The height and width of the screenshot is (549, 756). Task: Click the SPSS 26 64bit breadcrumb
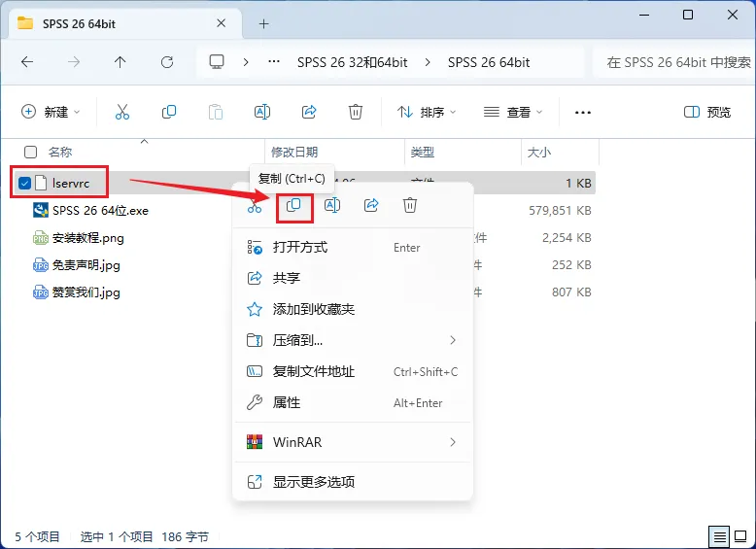click(489, 62)
